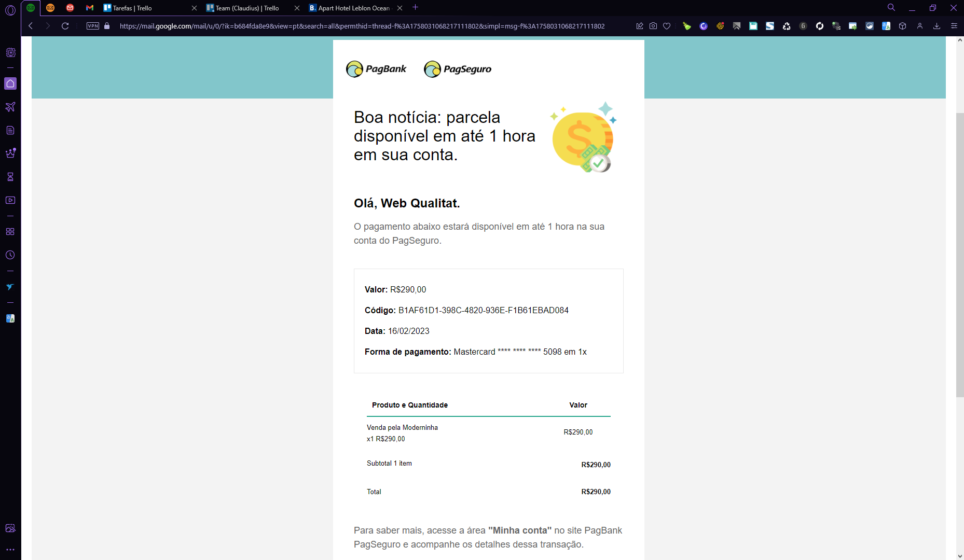This screenshot has height=560, width=964.
Task: Open the white circular sync arrows extension
Action: point(820,26)
